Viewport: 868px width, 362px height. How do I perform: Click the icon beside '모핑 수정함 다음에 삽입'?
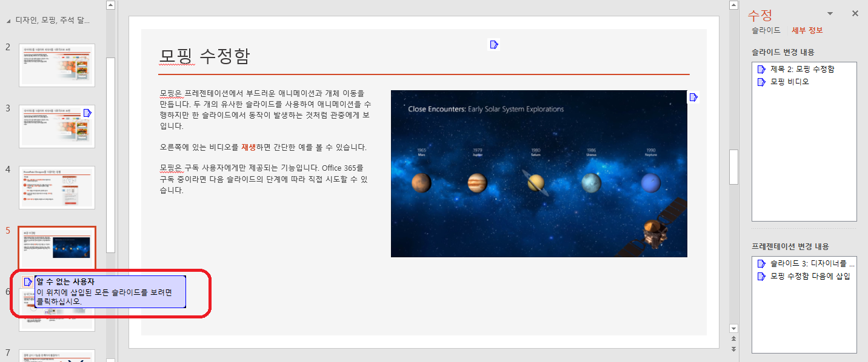pos(762,277)
